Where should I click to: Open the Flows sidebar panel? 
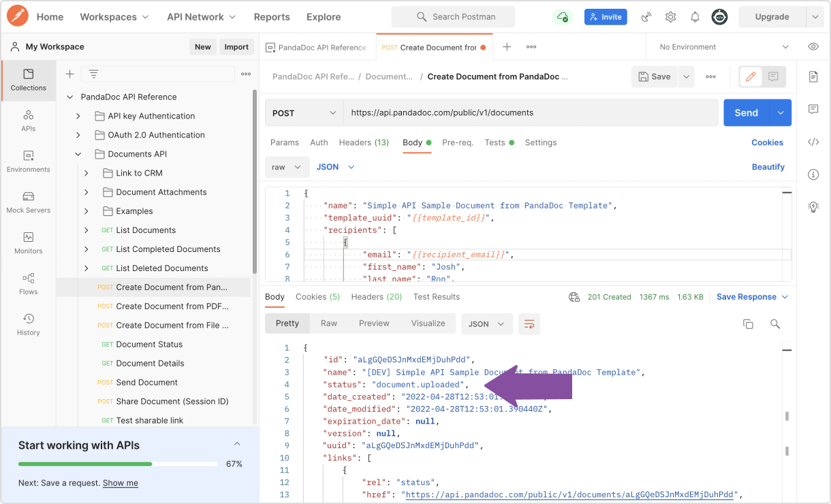coord(28,284)
